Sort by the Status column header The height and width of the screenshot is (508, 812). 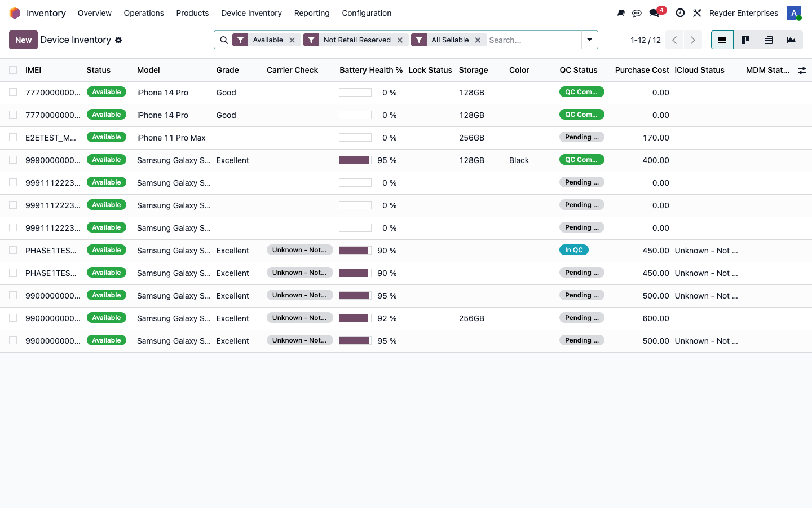click(99, 70)
